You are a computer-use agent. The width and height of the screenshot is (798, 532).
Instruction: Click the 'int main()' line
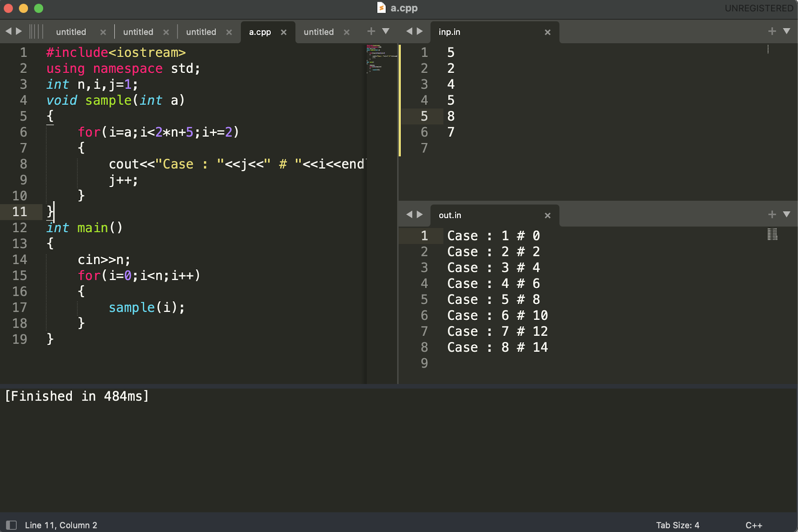pyautogui.click(x=85, y=228)
